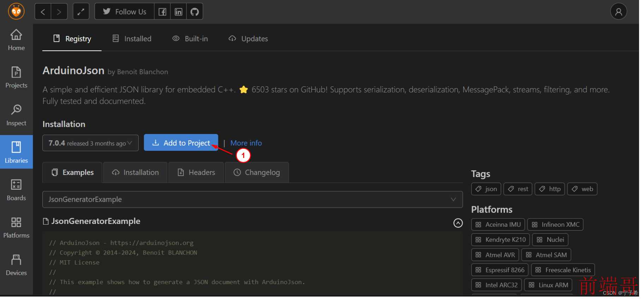Click the 'This example shows' comment line
Viewport: 644px width, 299px height.
click(x=177, y=282)
